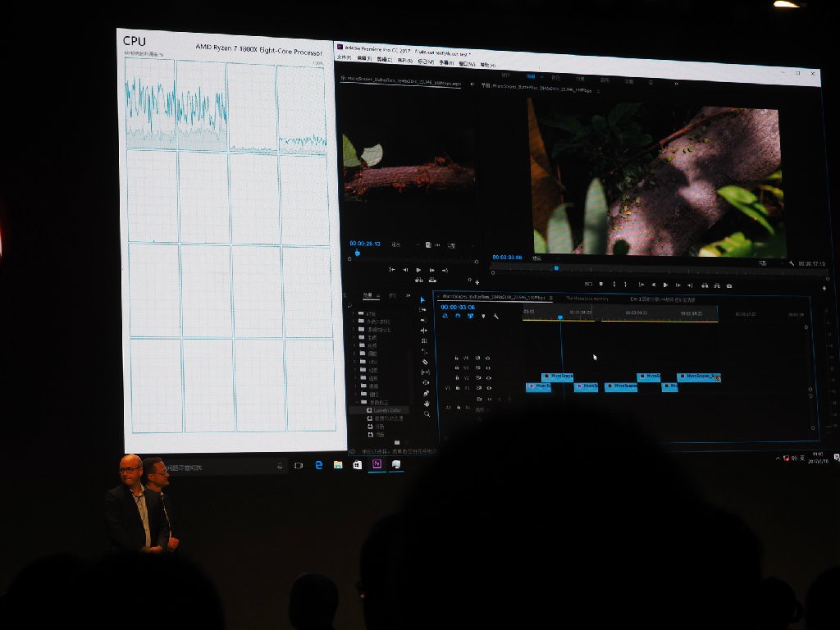The width and height of the screenshot is (840, 630).
Task: Switch to 颜色 workspace tab
Action: (x=555, y=78)
